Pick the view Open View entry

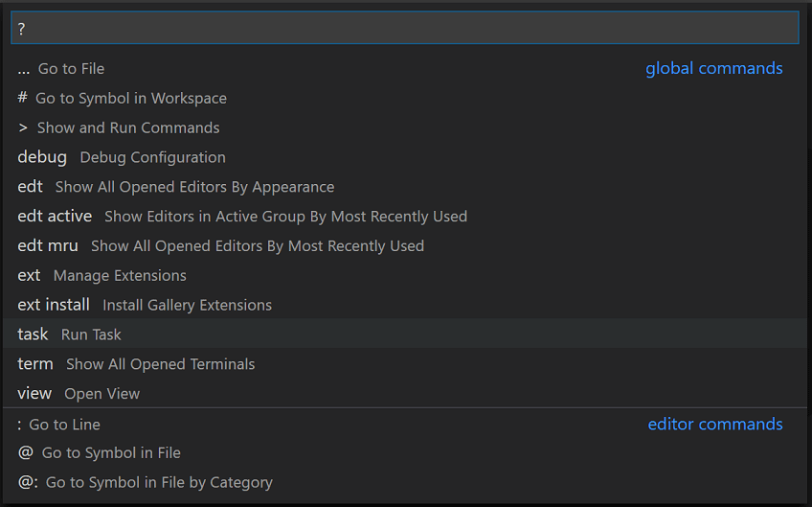point(79,395)
